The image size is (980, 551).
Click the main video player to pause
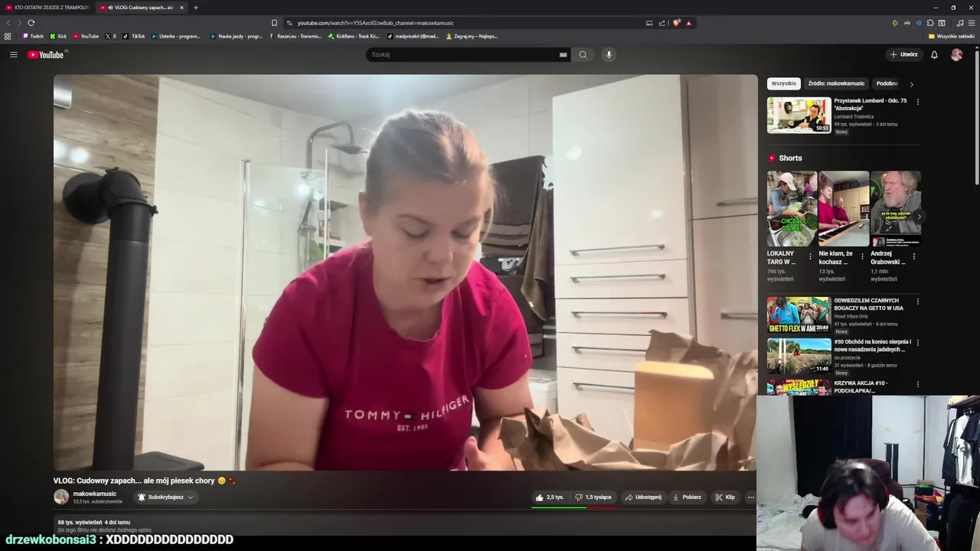[x=405, y=272]
